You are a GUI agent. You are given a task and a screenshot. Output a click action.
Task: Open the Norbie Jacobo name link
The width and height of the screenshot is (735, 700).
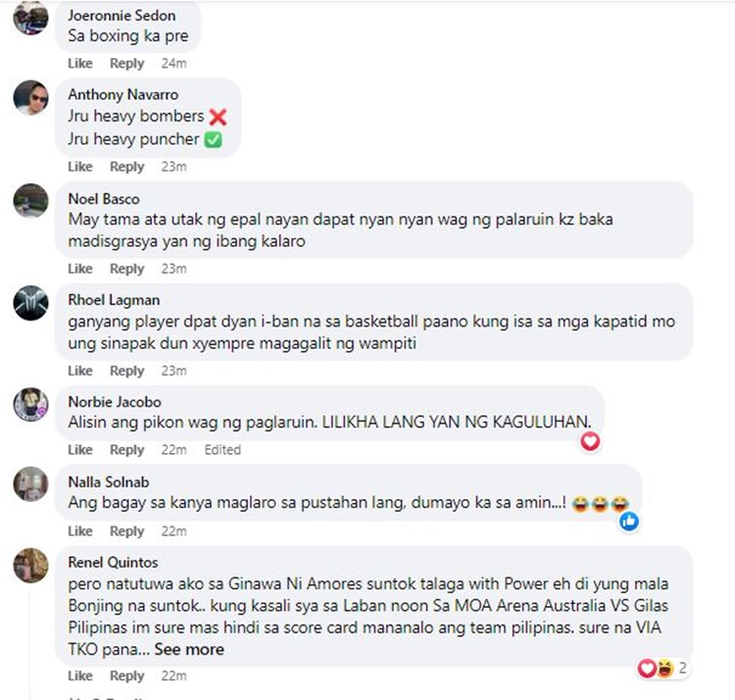[115, 402]
